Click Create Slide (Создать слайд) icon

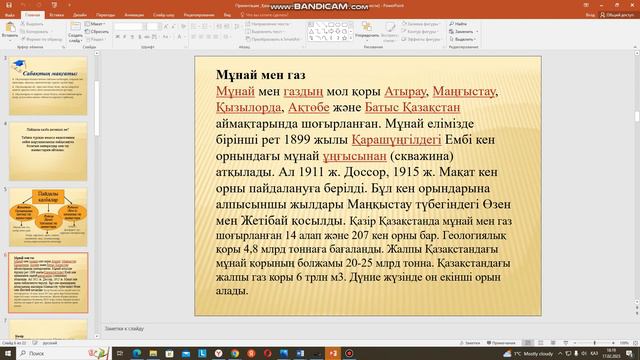pos(75,27)
